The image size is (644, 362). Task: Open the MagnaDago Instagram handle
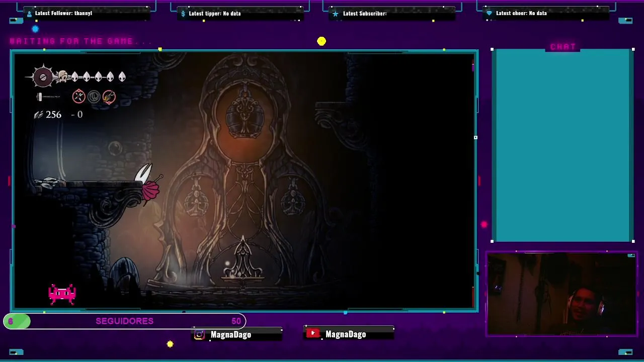[231, 335]
